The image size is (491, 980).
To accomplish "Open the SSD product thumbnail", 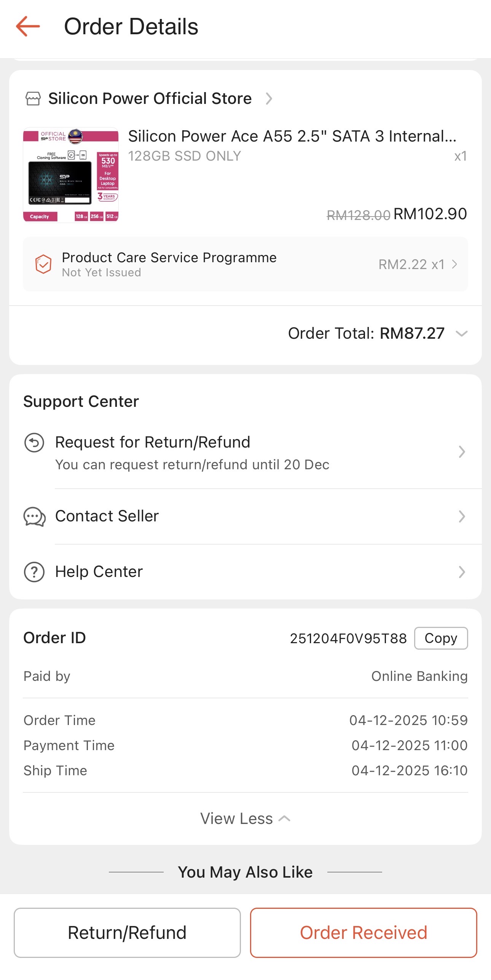I will 71,175.
